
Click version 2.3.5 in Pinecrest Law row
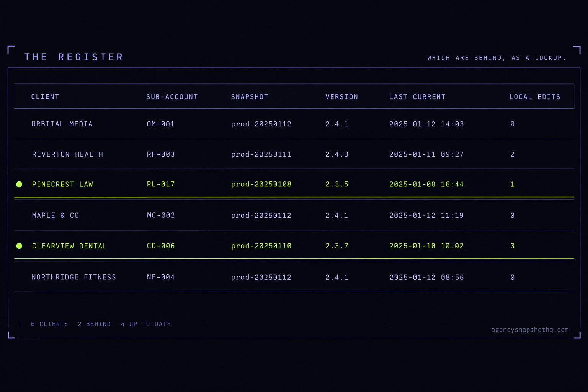337,185
